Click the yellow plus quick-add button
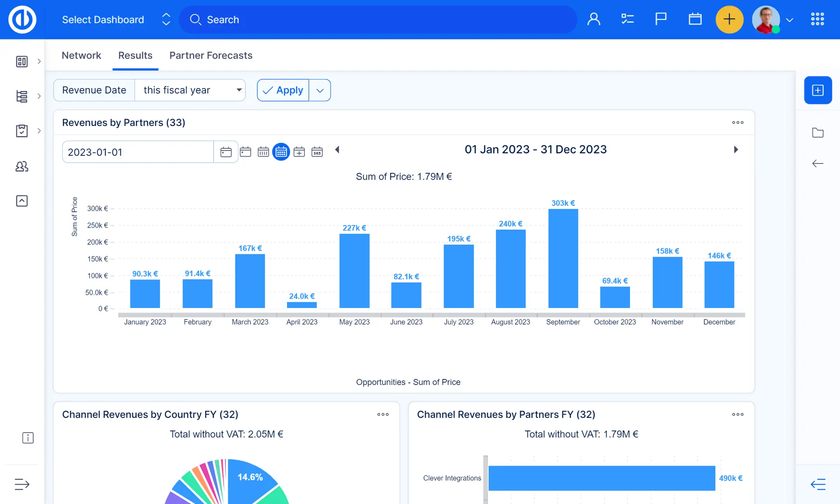840x504 pixels. point(729,19)
